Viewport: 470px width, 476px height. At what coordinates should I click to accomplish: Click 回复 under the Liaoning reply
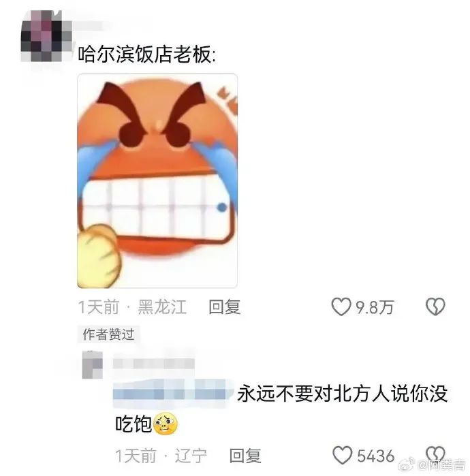(x=245, y=456)
